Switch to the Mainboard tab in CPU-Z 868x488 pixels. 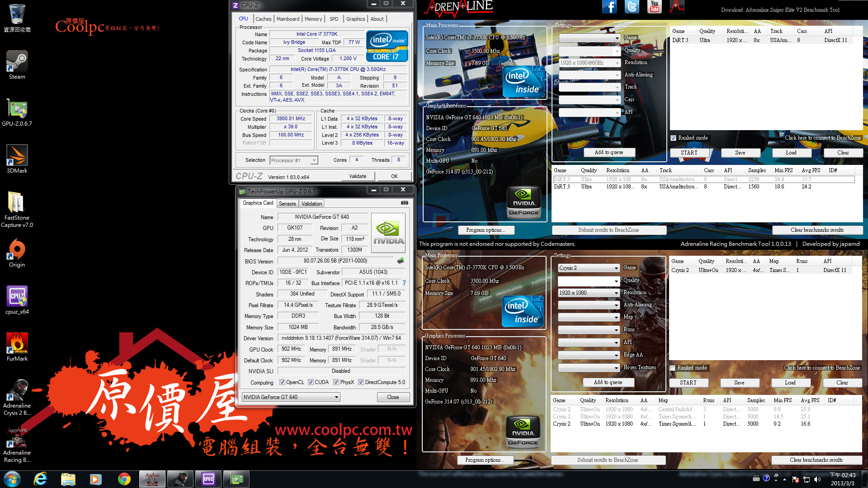288,19
